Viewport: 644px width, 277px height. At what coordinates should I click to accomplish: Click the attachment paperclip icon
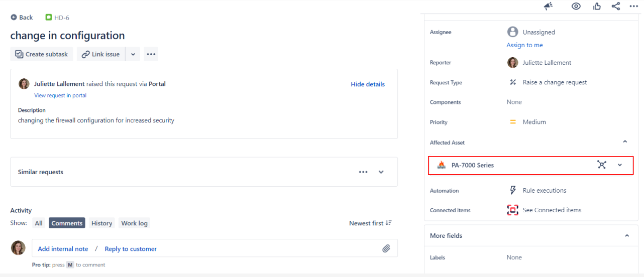386,248
